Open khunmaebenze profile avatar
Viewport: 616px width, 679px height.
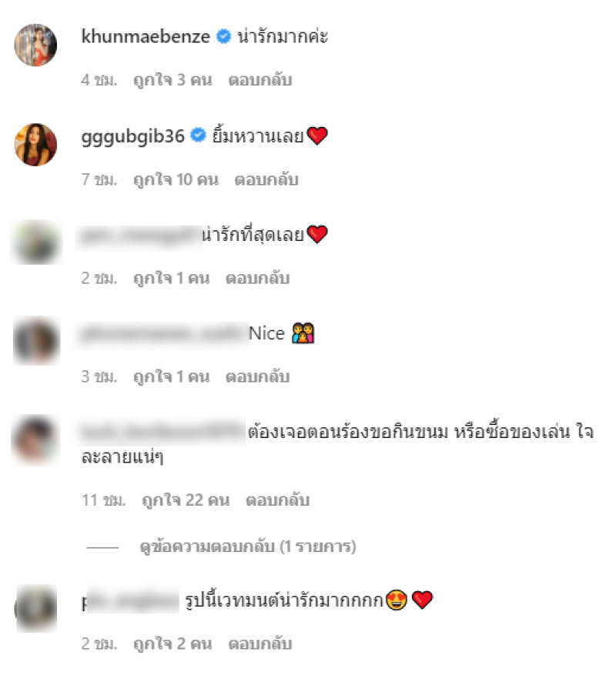pyautogui.click(x=35, y=45)
